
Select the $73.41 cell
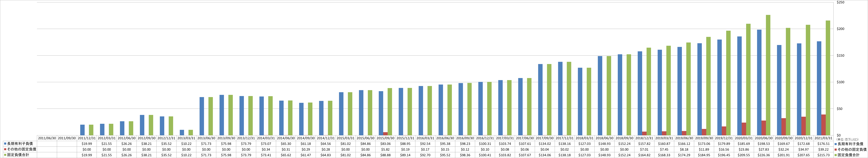point(266,155)
